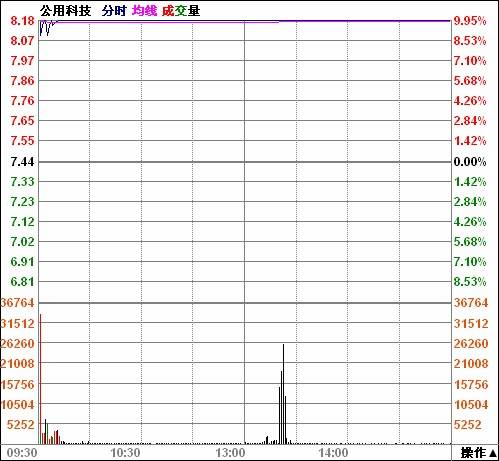
Task: Click the 8.18 limit-up price label
Action: coord(22,21)
